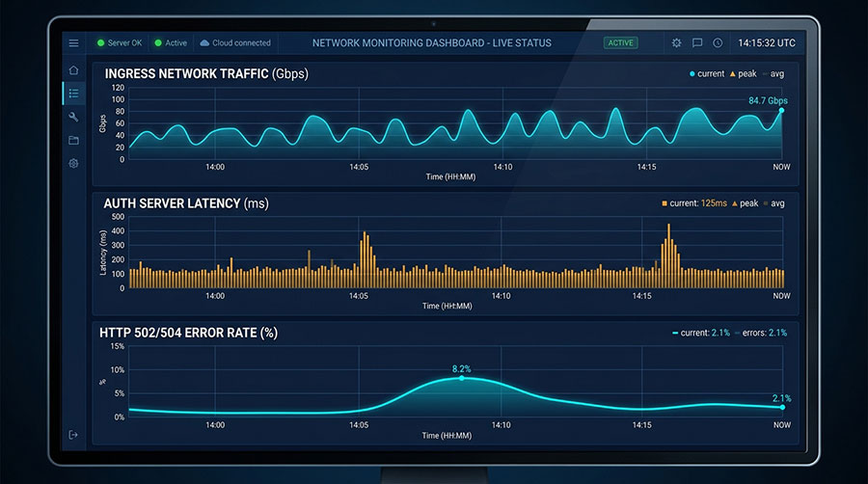Image resolution: width=868 pixels, height=484 pixels.
Task: Click the Cloud connected cloud icon
Action: click(204, 42)
